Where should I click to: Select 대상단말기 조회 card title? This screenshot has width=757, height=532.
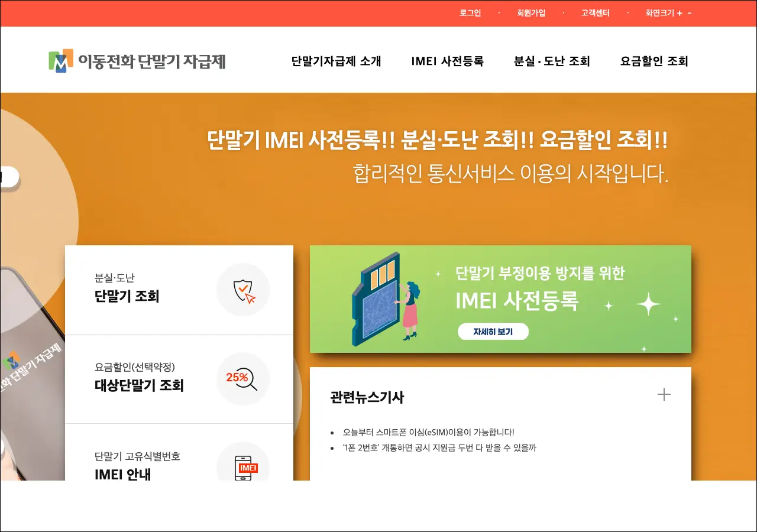click(x=139, y=385)
